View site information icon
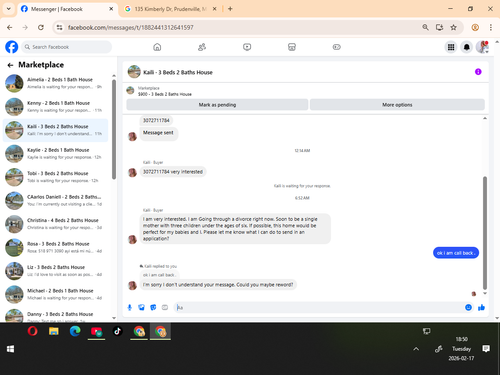 coord(59,27)
